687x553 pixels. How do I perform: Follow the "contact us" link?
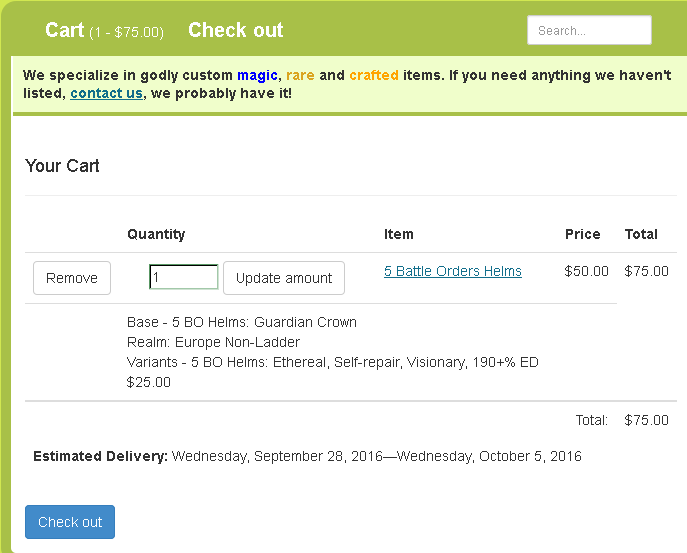click(106, 93)
